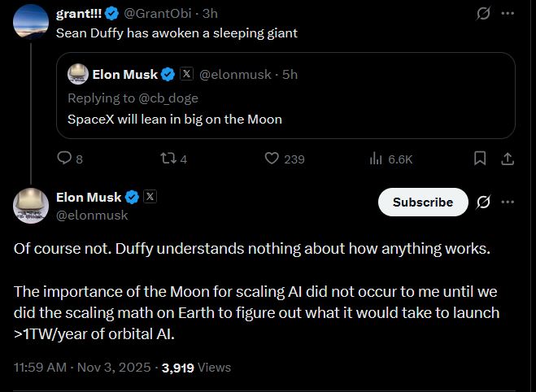The width and height of the screenshot is (536, 392).
Task: Like grant's tweet with the heart icon
Action: (272, 159)
